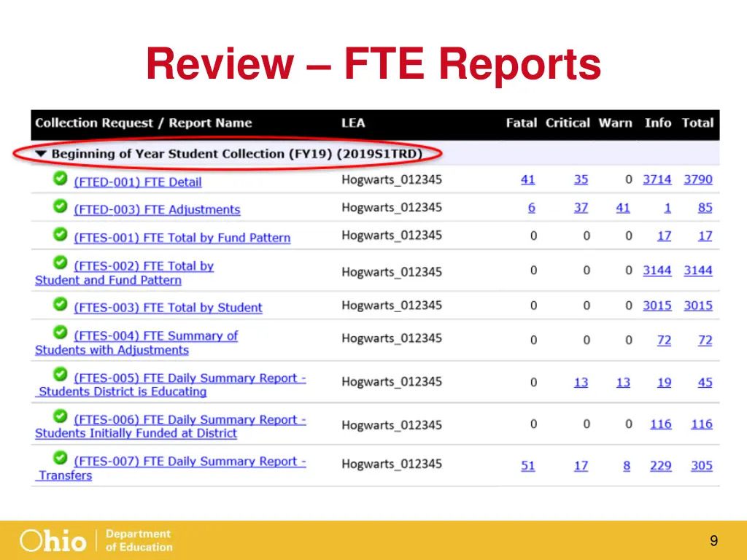Click green check icon beside FTES-001 report
The width and height of the screenshot is (747, 560).
[60, 234]
